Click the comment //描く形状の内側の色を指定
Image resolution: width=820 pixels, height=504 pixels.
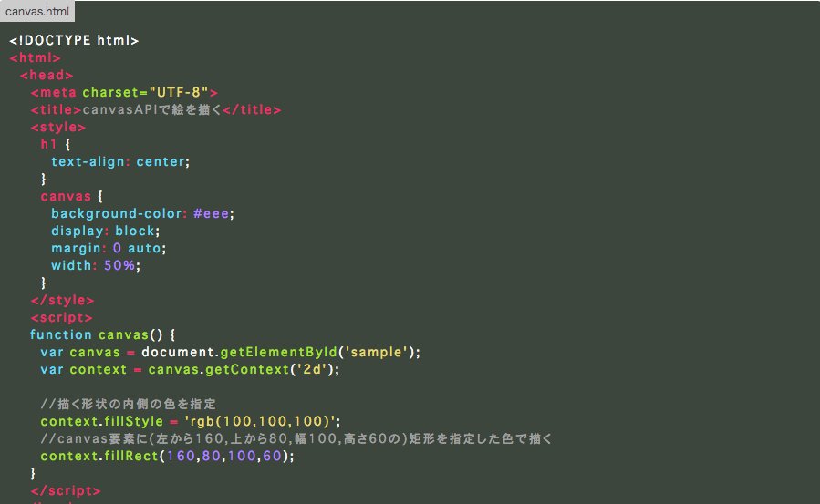pos(128,404)
